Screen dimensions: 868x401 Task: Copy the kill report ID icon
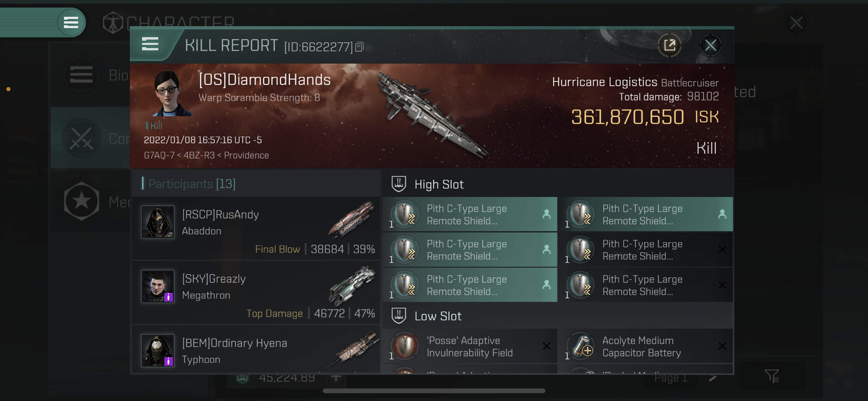point(359,47)
